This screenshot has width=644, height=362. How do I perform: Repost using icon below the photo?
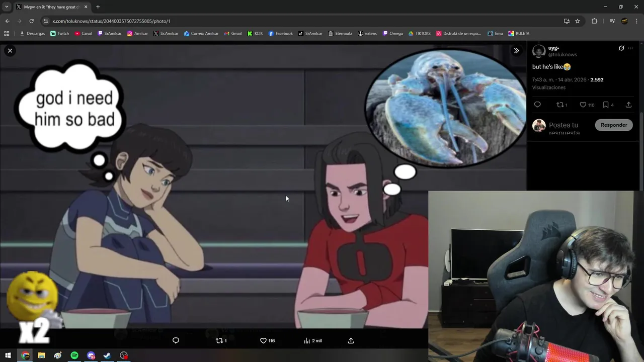(x=221, y=340)
